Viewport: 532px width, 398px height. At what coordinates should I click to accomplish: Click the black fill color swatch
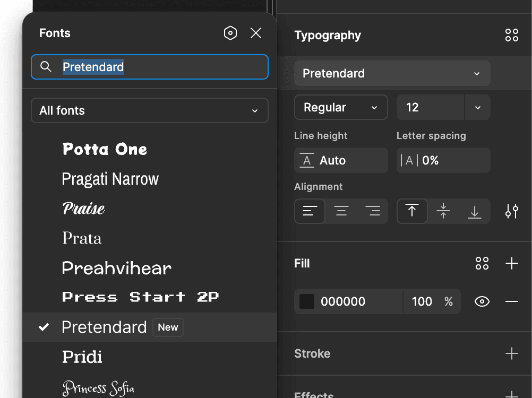(307, 301)
